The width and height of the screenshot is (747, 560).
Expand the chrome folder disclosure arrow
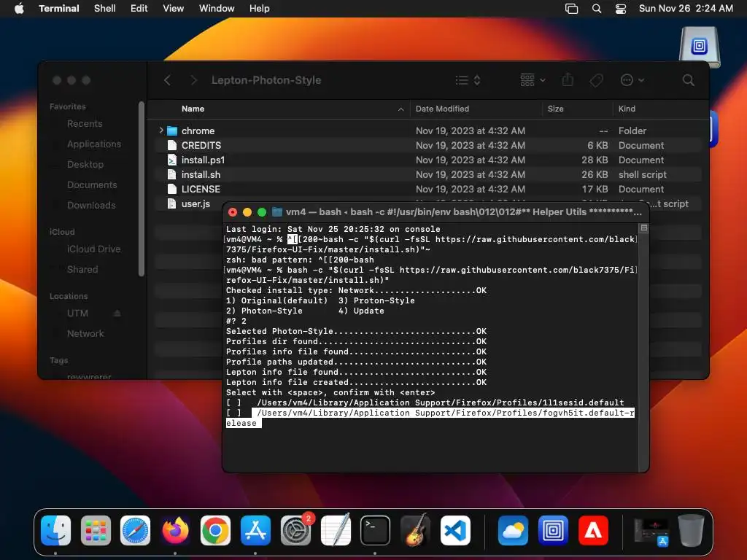point(161,130)
